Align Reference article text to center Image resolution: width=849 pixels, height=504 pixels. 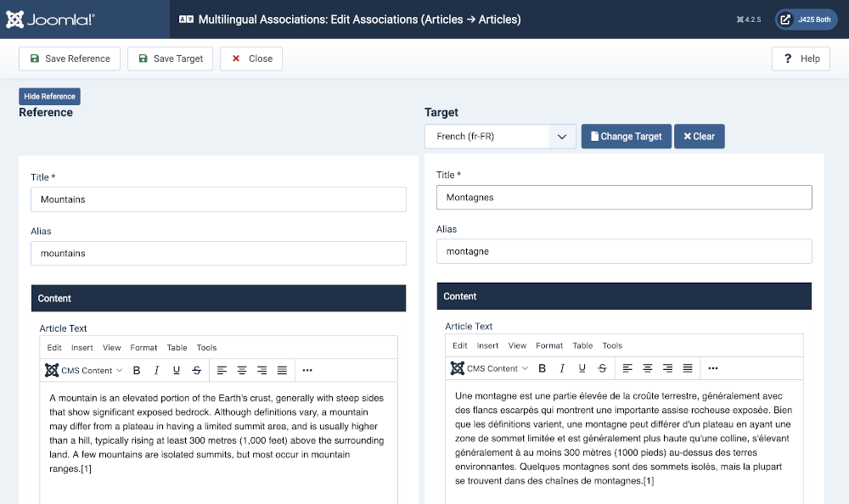(242, 370)
